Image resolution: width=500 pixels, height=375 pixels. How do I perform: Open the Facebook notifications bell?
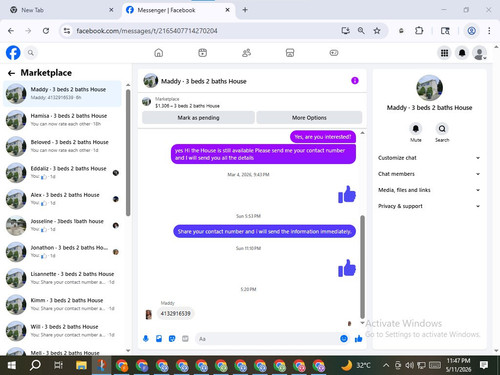(x=462, y=53)
